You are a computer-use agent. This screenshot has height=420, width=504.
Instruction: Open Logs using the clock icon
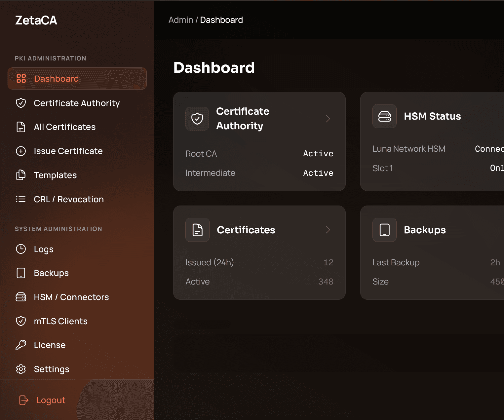[x=21, y=249]
